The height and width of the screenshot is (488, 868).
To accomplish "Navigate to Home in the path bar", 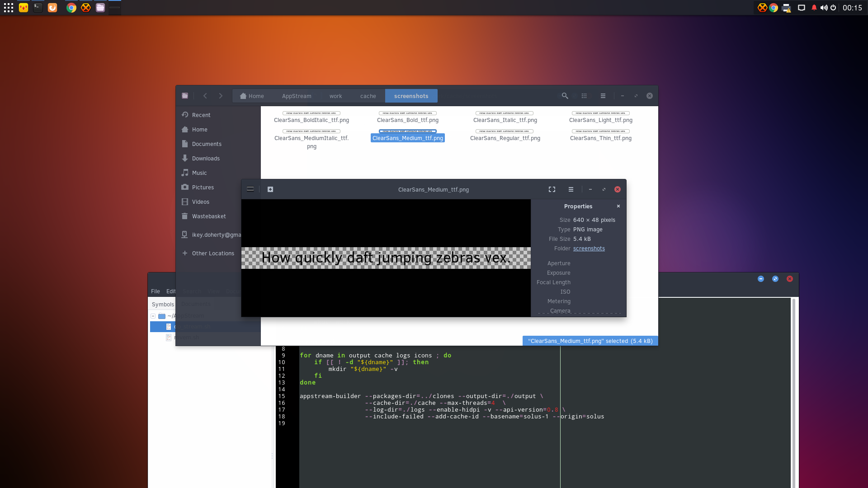I will point(252,96).
